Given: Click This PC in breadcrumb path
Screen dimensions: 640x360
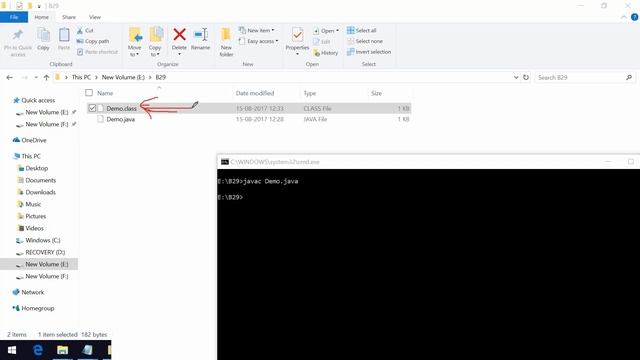Looking at the screenshot, I should pyautogui.click(x=81, y=77).
